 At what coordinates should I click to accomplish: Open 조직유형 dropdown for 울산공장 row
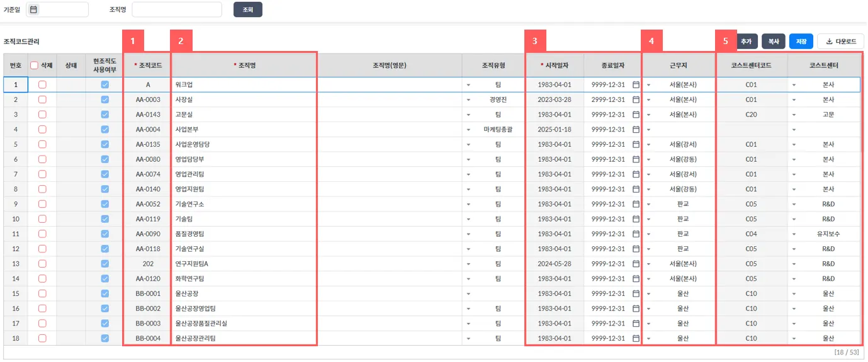pyautogui.click(x=468, y=293)
